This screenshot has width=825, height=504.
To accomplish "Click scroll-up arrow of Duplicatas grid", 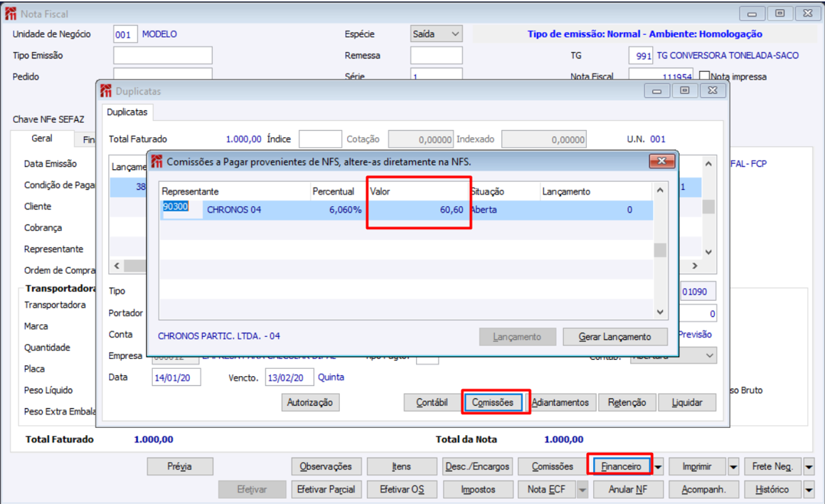I will click(x=709, y=163).
